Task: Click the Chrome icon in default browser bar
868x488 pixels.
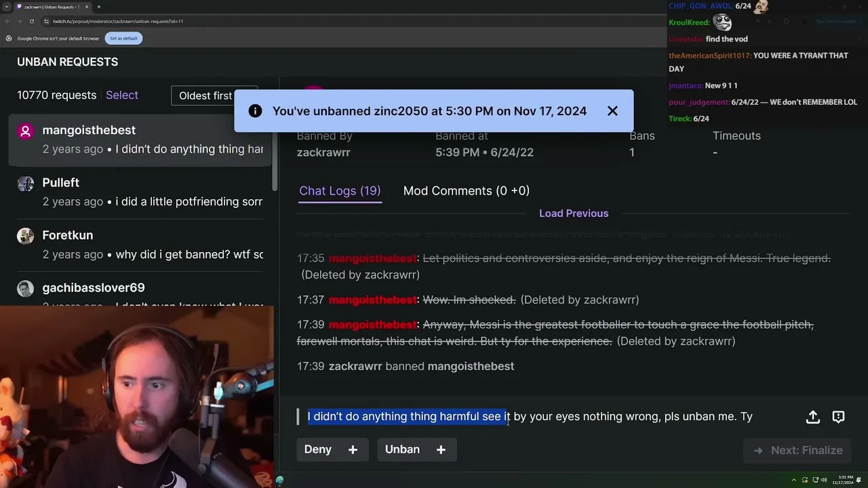Action: [x=10, y=38]
